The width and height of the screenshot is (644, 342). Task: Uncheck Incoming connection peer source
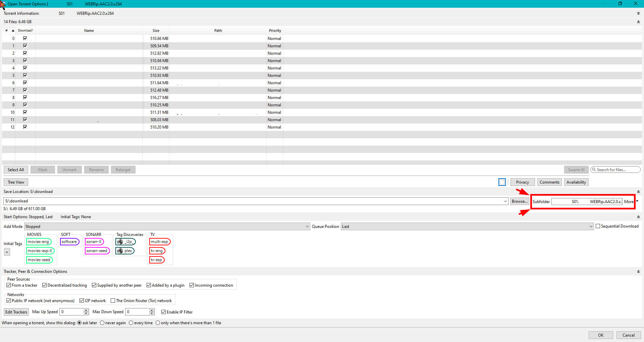pos(192,285)
